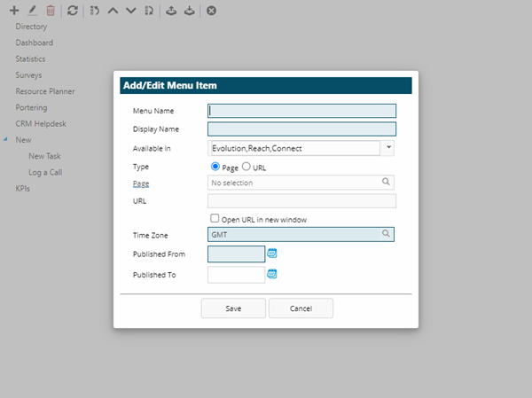Open the Page selection lookup field
Screen dimensions: 532x398
pyautogui.click(x=301, y=183)
